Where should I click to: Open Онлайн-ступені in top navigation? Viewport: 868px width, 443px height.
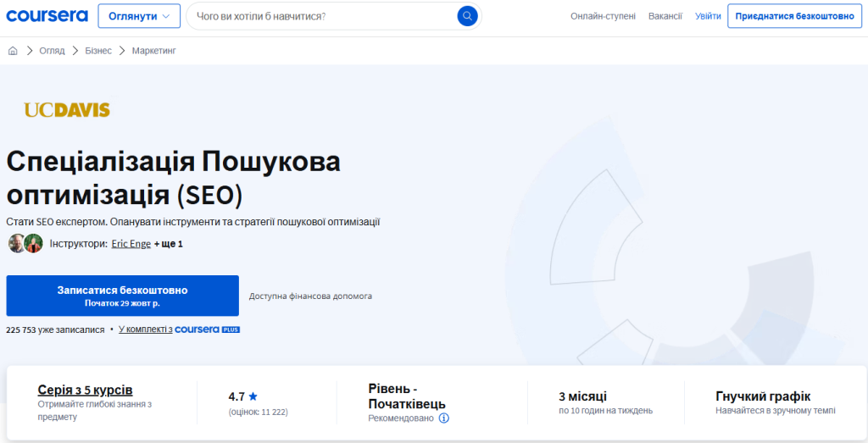pyautogui.click(x=603, y=16)
